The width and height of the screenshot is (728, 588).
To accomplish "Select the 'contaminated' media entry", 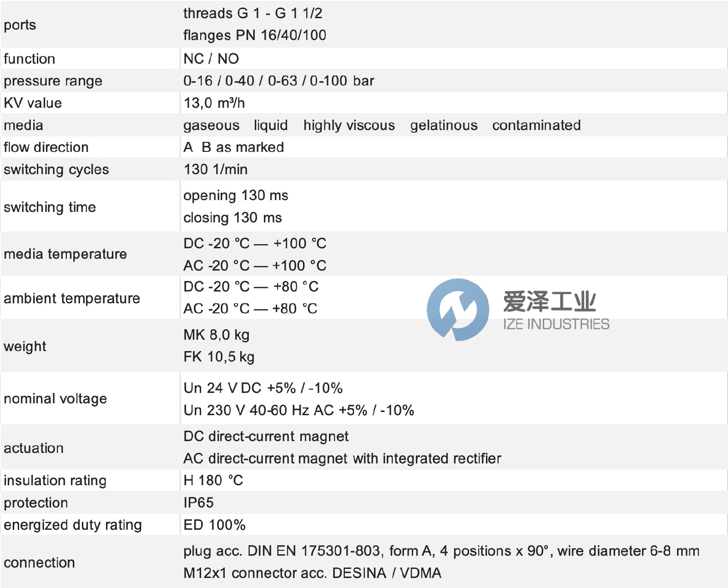I will 536,125.
